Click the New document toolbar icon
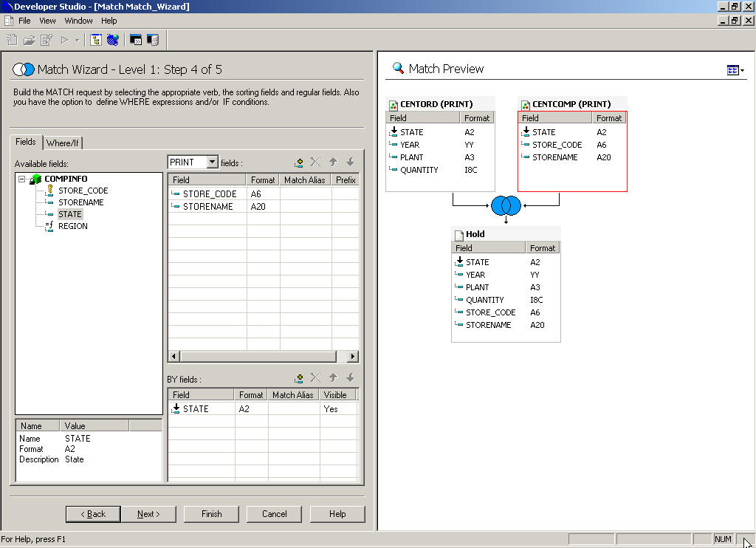Screen dimensions: 756x548 point(12,40)
